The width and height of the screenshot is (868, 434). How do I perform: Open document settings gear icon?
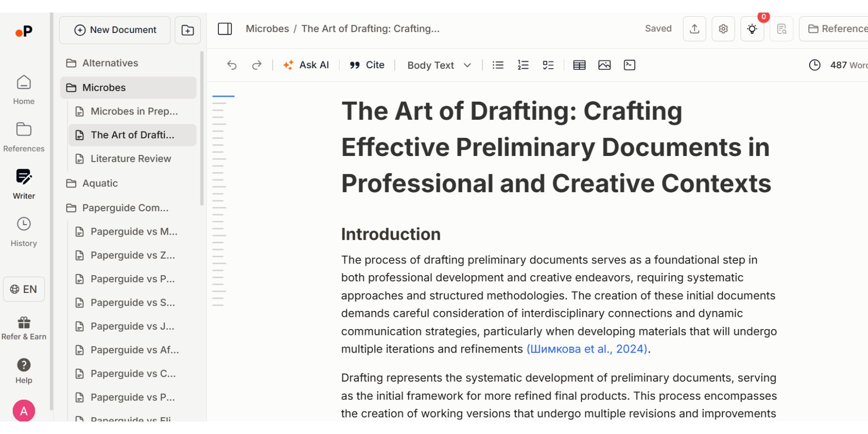(723, 28)
